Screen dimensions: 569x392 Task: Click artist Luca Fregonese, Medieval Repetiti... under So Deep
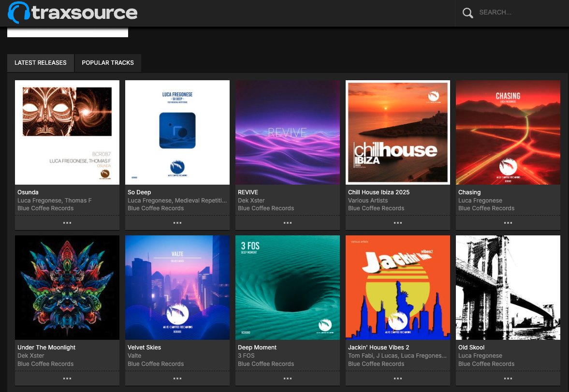[x=177, y=201]
